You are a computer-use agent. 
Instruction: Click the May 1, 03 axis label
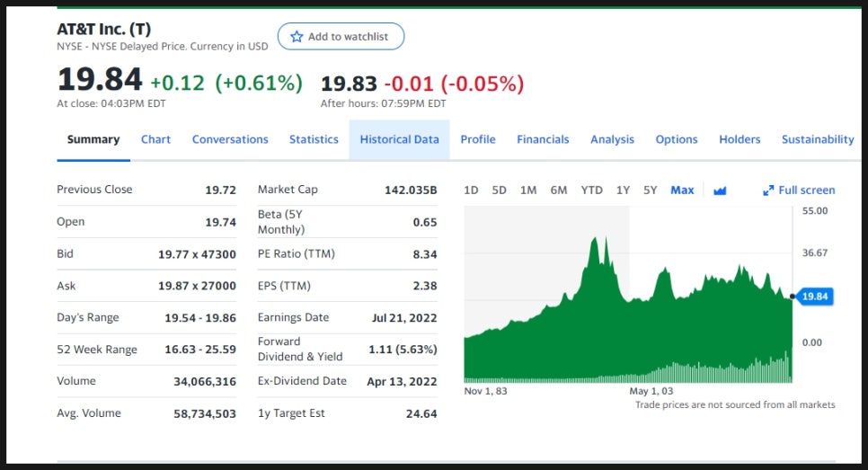[651, 391]
